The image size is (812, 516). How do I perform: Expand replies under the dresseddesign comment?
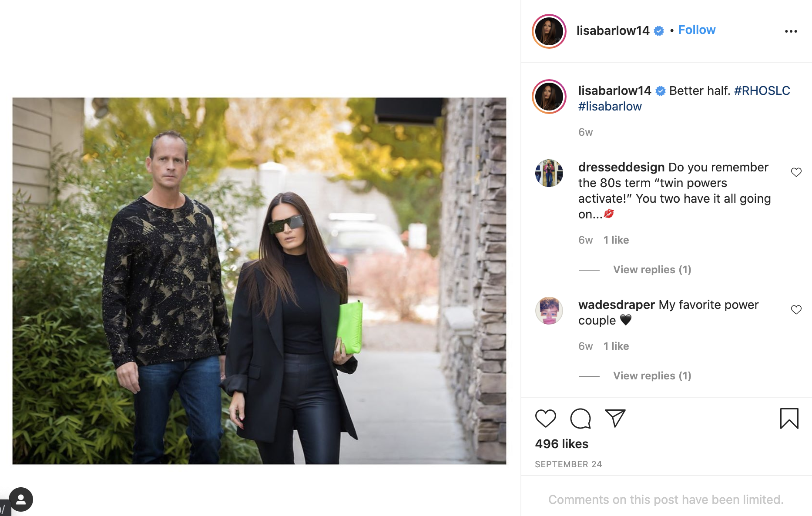point(652,270)
